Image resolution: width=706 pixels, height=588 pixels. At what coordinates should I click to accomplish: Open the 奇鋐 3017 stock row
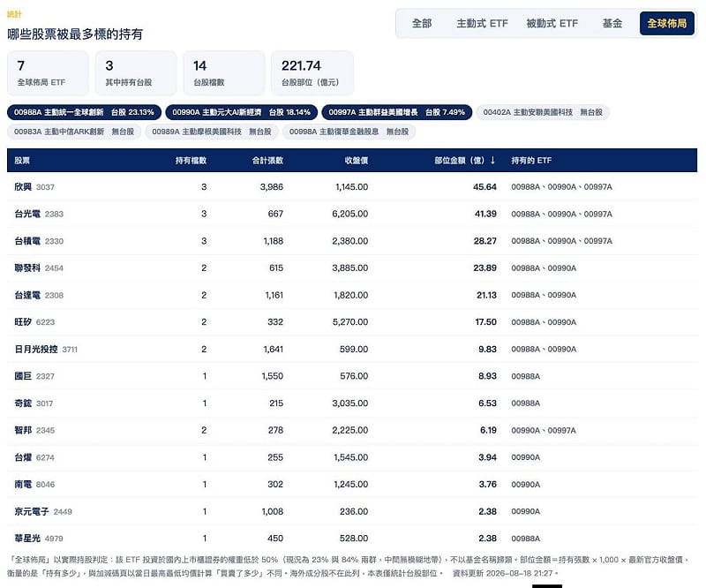(x=352, y=403)
